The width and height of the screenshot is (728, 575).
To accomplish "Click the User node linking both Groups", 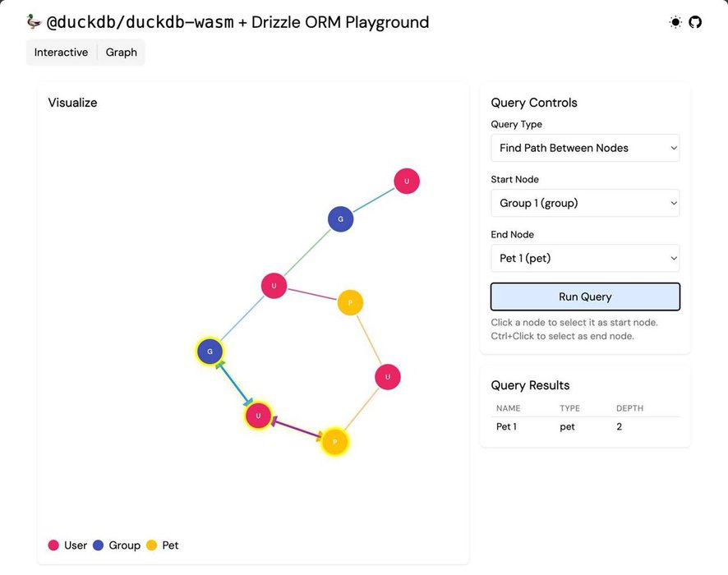I will point(274,286).
